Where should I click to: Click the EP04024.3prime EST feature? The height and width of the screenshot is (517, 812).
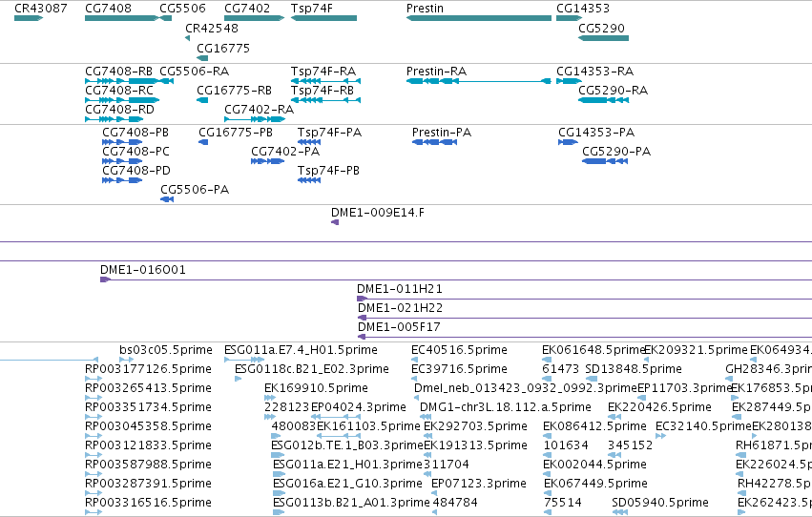click(x=336, y=417)
